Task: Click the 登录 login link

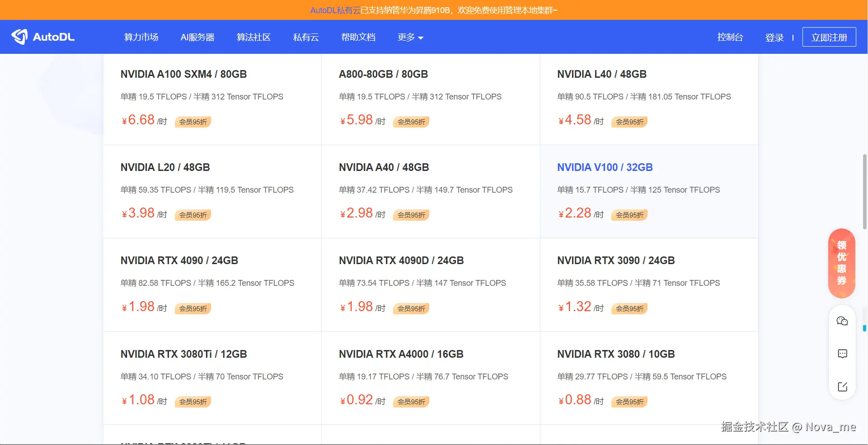Action: click(x=774, y=38)
